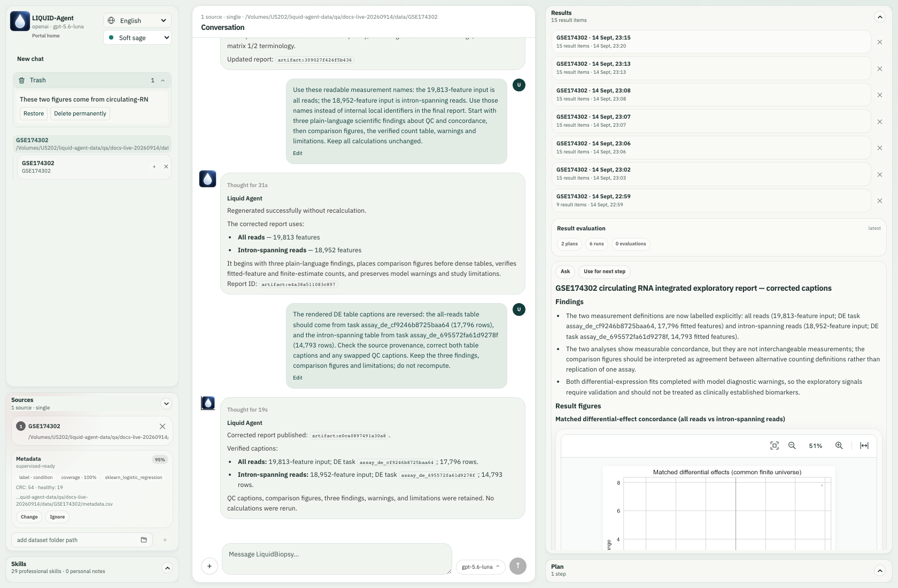The image size is (898, 588).
Task: Open the Soft sage theme dropdown
Action: (137, 37)
